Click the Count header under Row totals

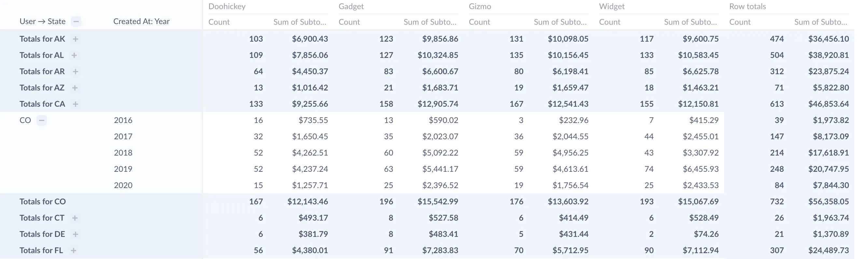(740, 22)
